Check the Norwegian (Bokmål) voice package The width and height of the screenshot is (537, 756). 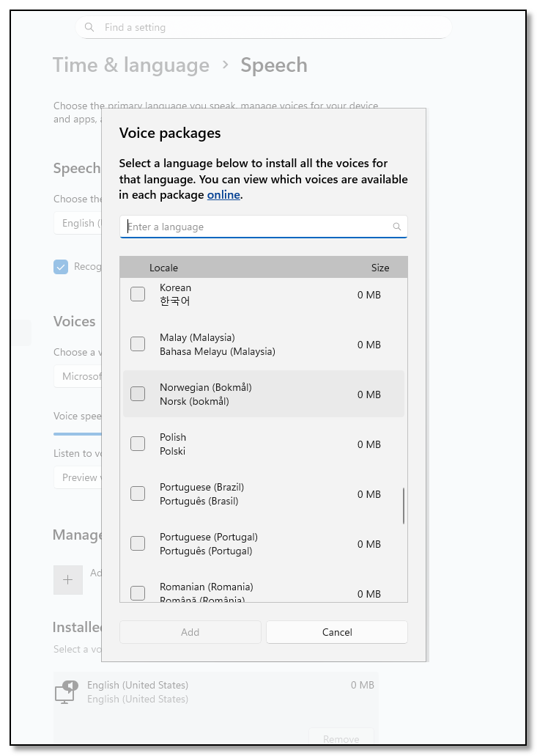click(x=137, y=393)
